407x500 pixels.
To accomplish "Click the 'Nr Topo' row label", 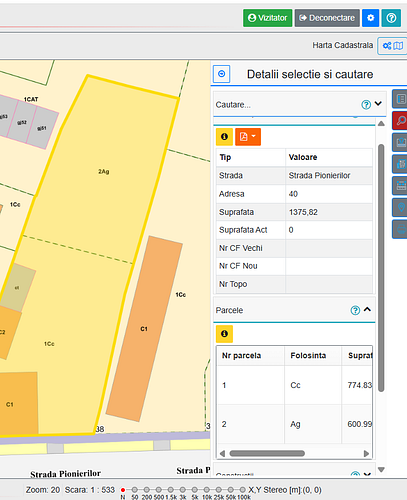I will (x=233, y=284).
